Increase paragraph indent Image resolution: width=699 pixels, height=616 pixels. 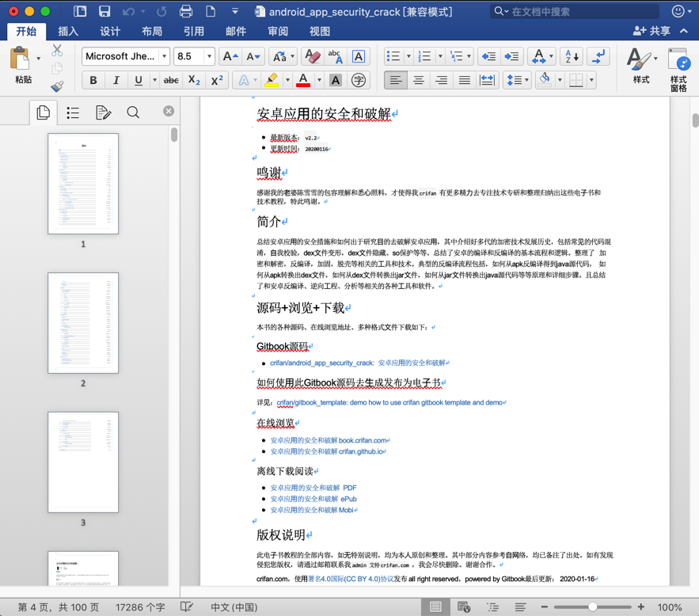(511, 56)
